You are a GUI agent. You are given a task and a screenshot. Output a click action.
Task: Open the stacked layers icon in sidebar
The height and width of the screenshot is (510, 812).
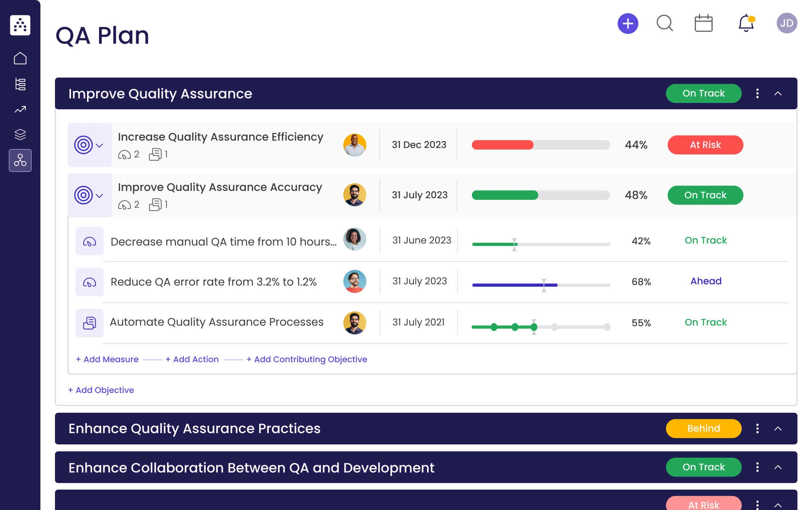tap(20, 134)
